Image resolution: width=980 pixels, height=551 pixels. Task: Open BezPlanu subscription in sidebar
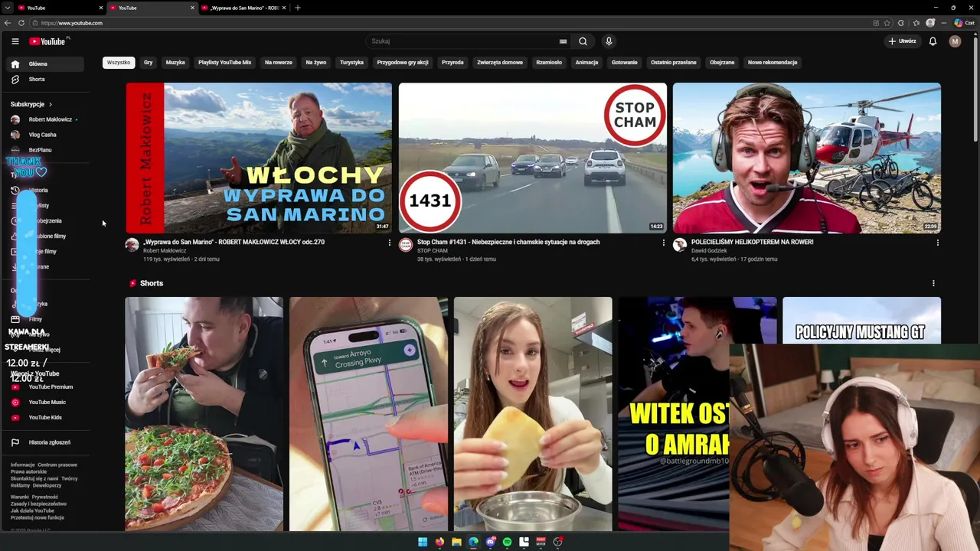(45, 150)
